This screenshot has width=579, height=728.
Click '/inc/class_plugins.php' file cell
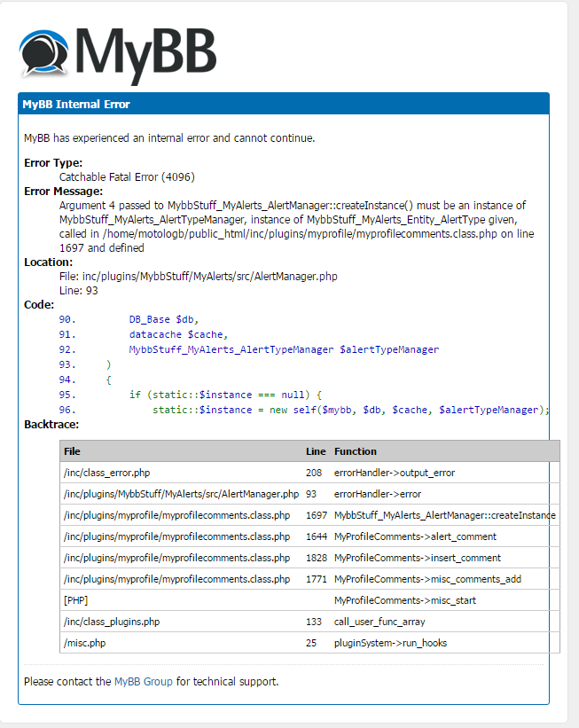(x=112, y=622)
